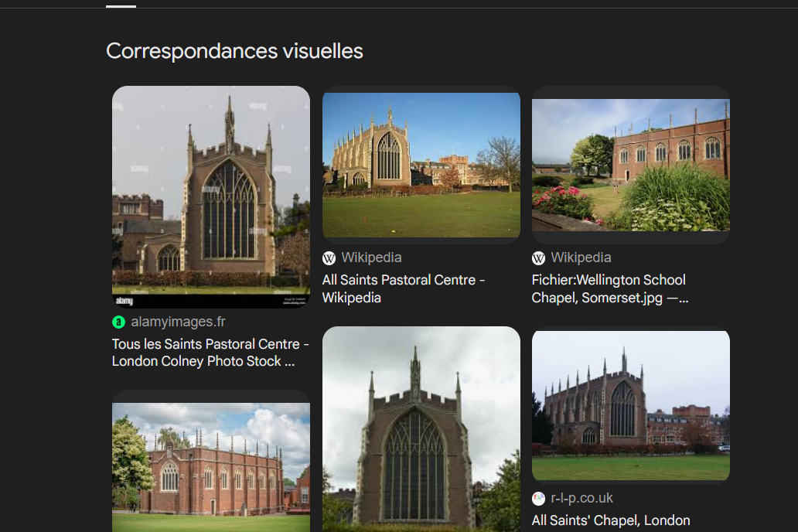The image size is (798, 532).
Task: Open "All Saints' Chapel, London" result title
Action: click(x=611, y=520)
